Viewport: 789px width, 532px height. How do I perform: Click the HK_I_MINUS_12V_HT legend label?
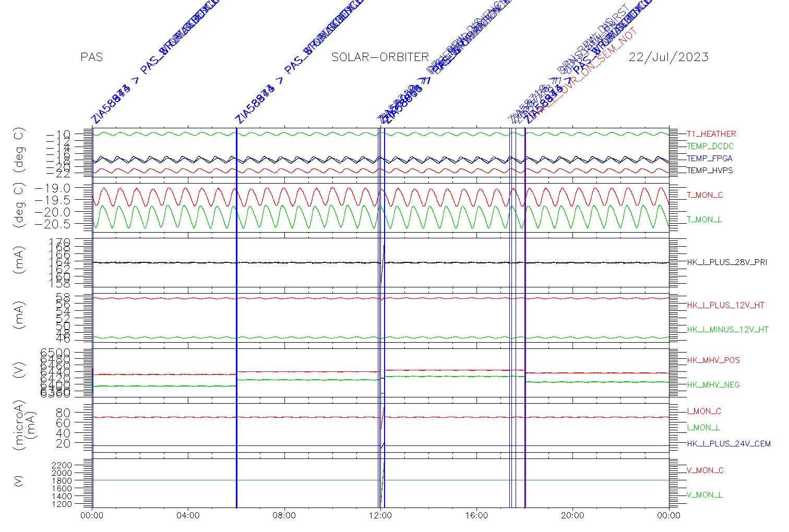[728, 330]
